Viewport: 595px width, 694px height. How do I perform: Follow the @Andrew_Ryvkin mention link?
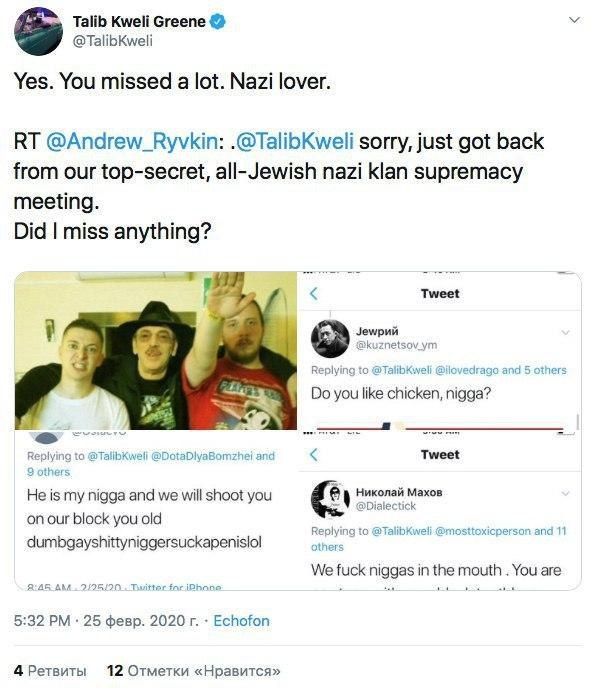pos(131,142)
